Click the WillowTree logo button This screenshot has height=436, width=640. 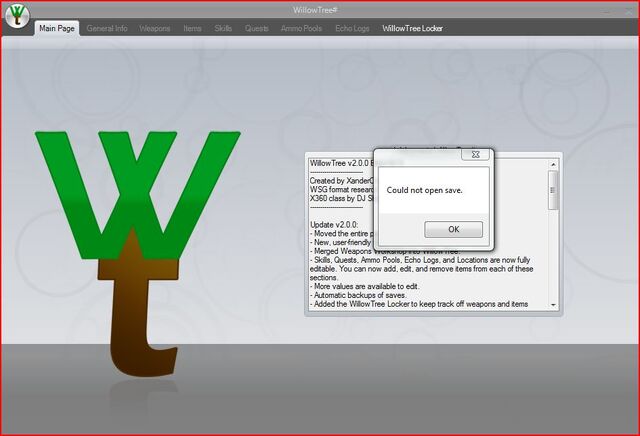click(x=18, y=16)
